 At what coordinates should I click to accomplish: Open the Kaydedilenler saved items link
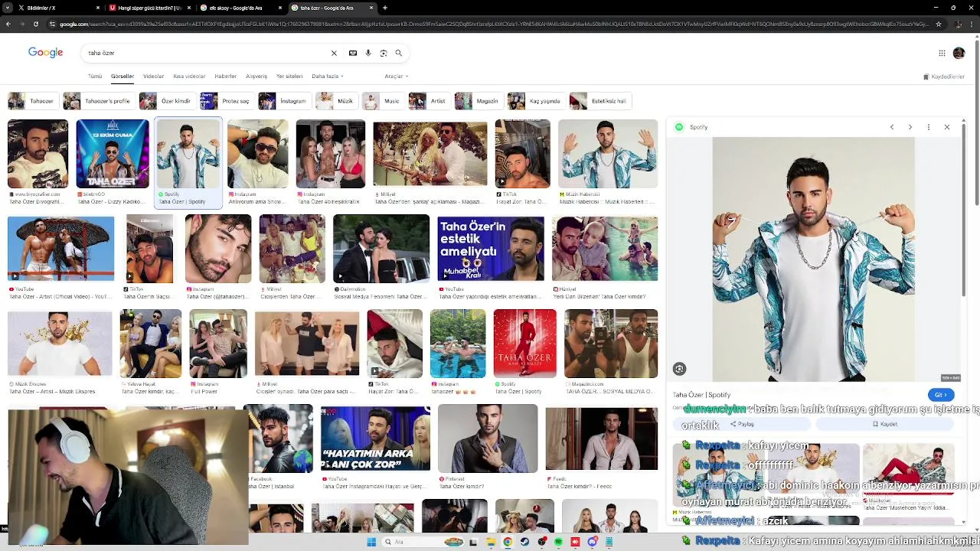click(944, 77)
